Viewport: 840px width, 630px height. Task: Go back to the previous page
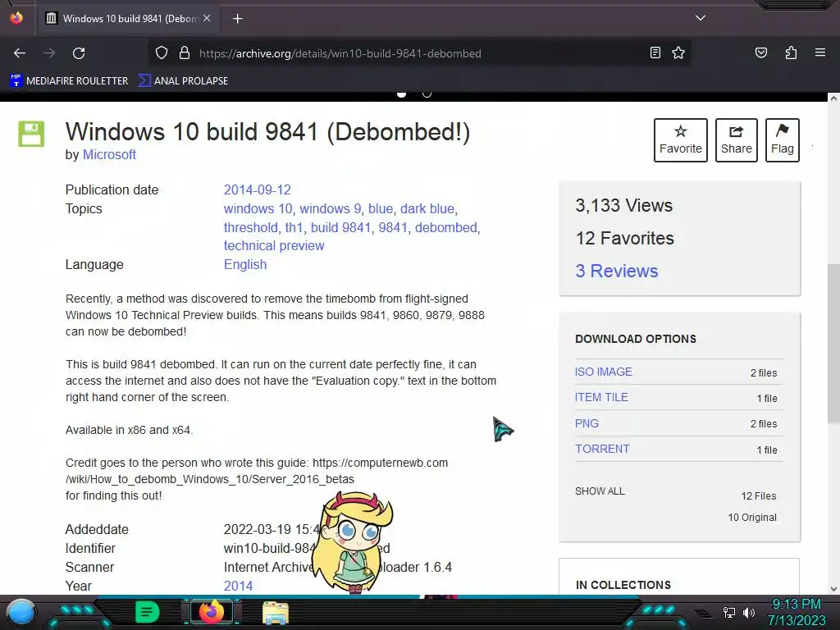pos(20,53)
